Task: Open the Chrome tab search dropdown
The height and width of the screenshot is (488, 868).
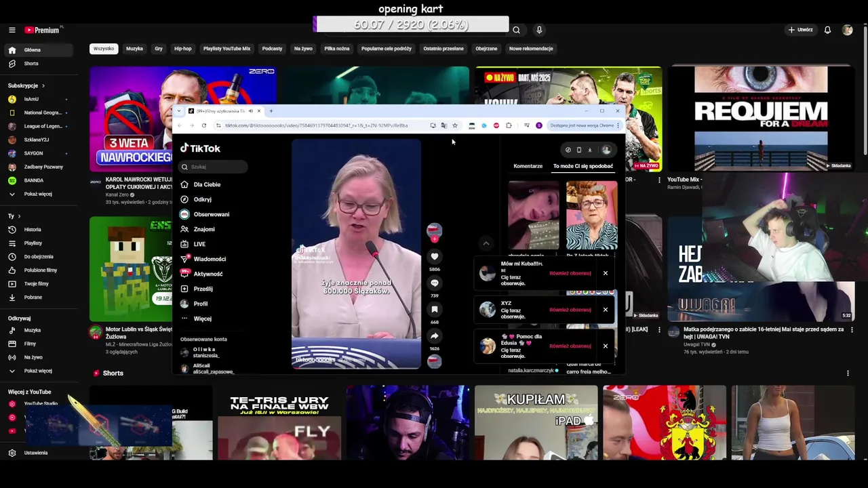Action: 179,111
